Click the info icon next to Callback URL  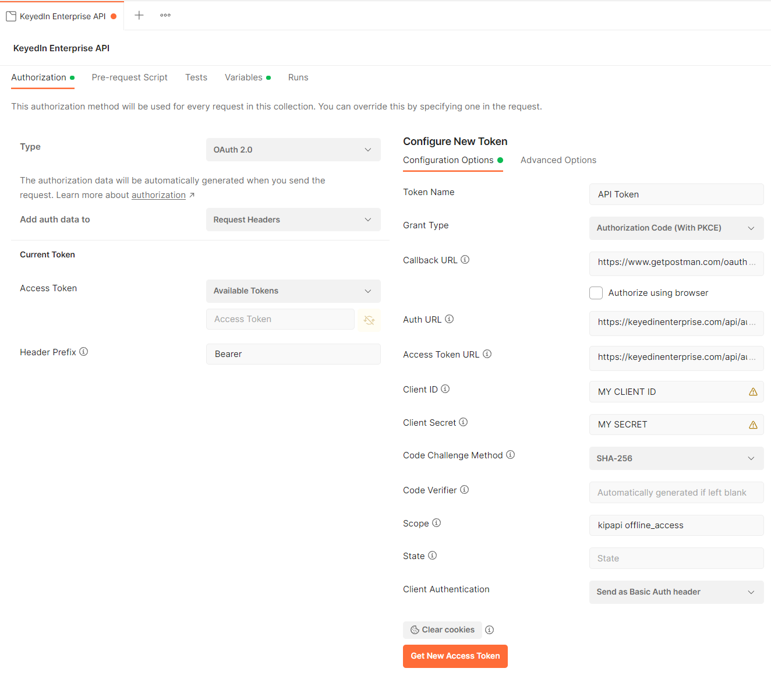coord(465,259)
